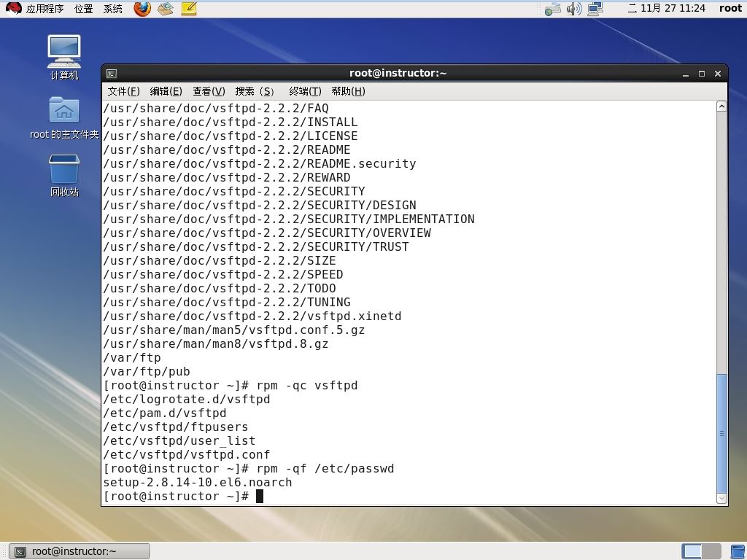Image resolution: width=747 pixels, height=560 pixels.
Task: Click the root user menu
Action: (730, 8)
